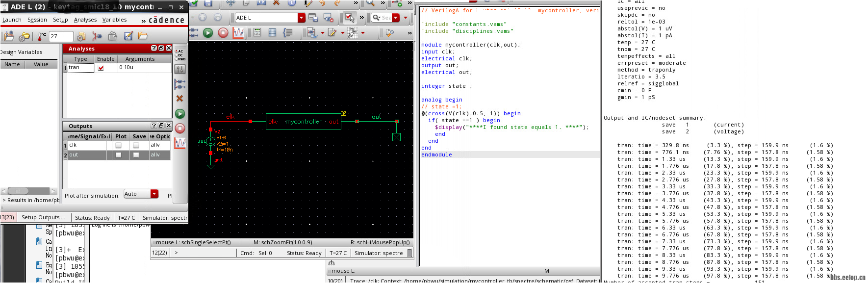Viewport: 868px width, 283px height.
Task: Click help question mark on Analyses panel
Action: tap(154, 48)
